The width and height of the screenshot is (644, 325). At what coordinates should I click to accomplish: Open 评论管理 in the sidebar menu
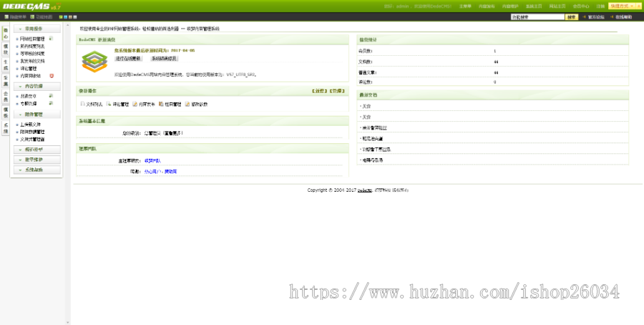[29, 69]
